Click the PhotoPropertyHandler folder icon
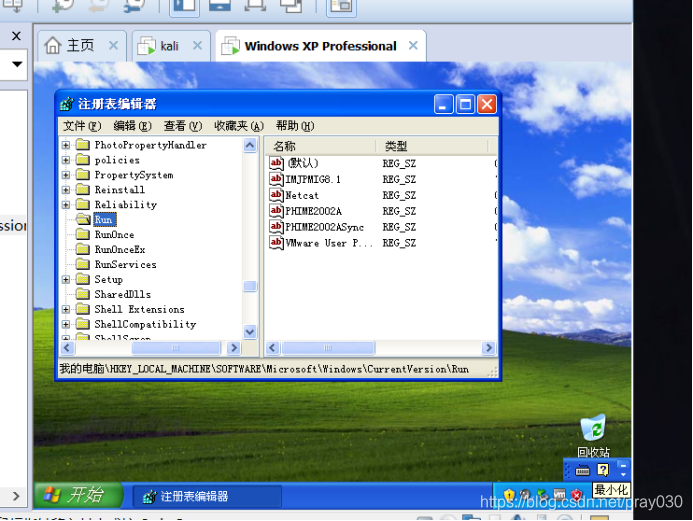This screenshot has width=693, height=521. coord(83,145)
